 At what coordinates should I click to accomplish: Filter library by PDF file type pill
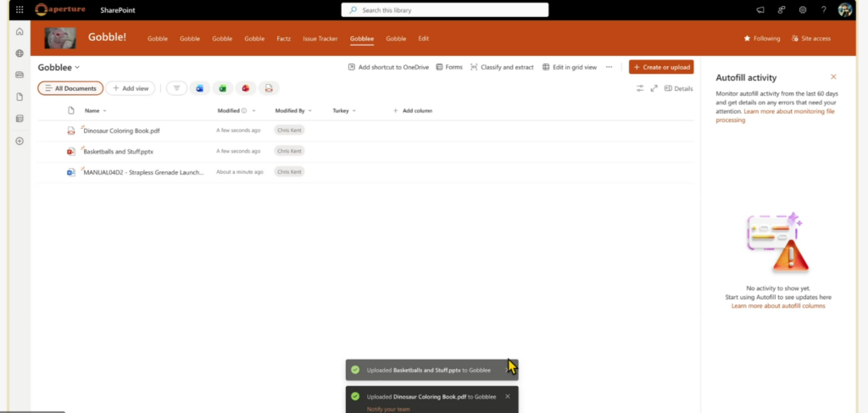[x=268, y=88]
